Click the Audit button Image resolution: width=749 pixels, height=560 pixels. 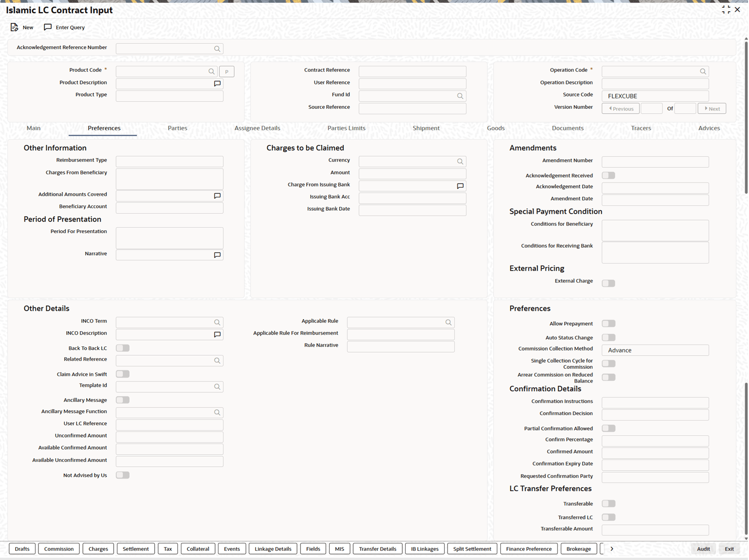703,549
